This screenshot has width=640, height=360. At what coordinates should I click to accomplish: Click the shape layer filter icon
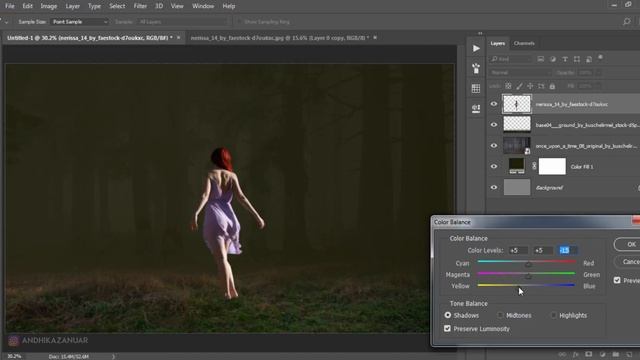coord(577,59)
